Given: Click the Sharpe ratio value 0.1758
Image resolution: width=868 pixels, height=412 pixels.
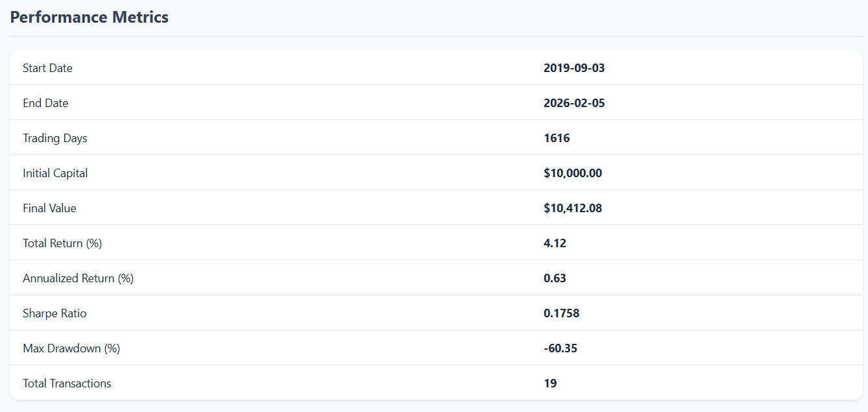Looking at the screenshot, I should point(561,313).
